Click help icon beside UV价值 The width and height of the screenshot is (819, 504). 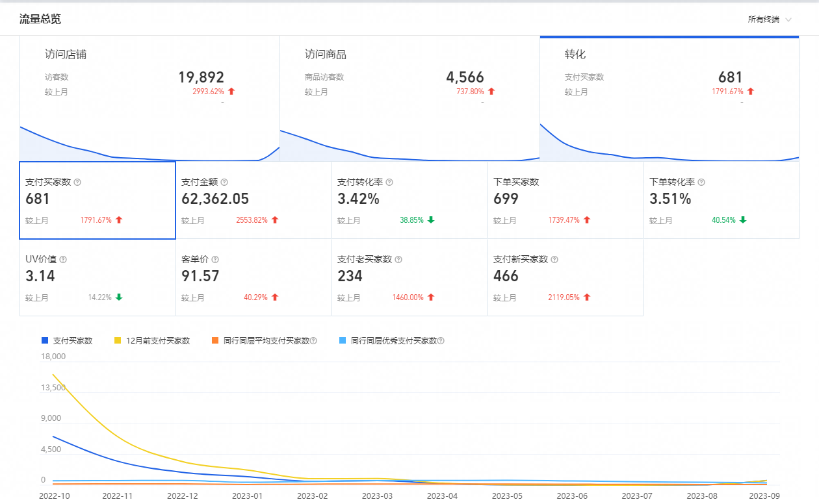(x=63, y=259)
